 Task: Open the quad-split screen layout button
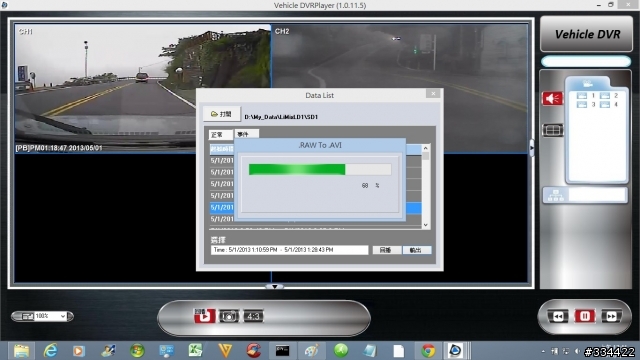[x=553, y=130]
